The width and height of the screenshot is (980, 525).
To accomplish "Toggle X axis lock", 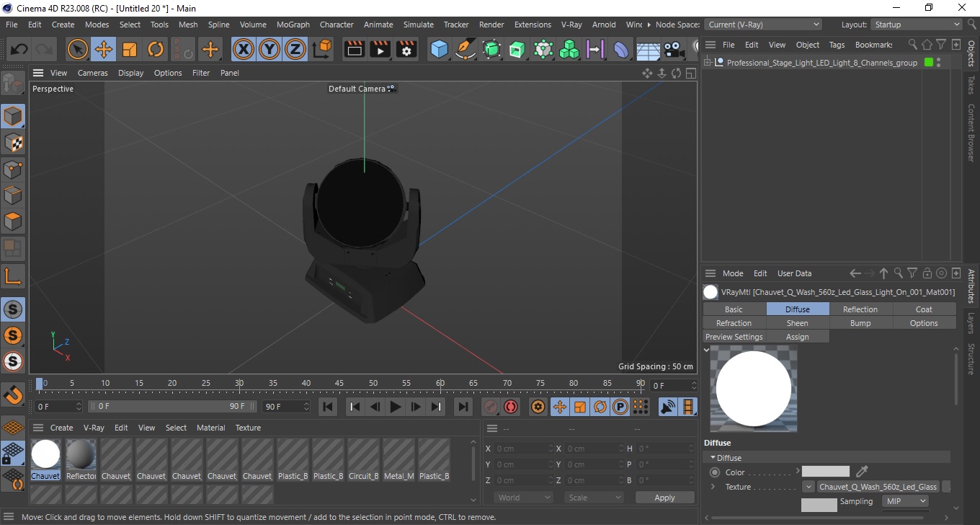I will pos(244,49).
